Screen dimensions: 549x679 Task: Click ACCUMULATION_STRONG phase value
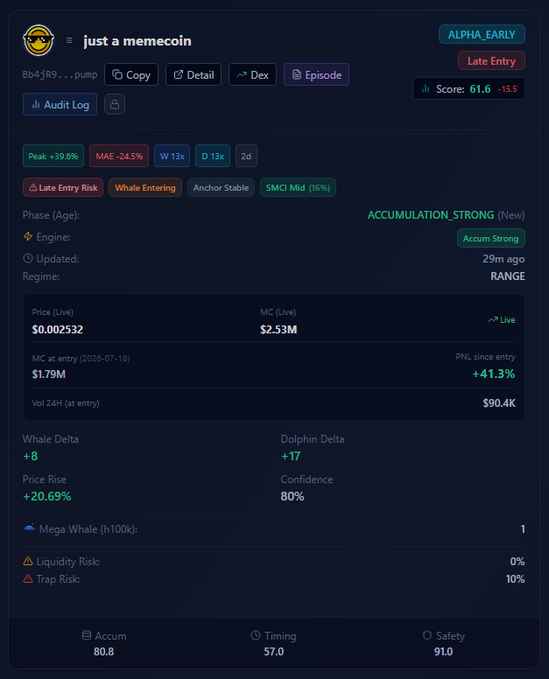(x=431, y=215)
